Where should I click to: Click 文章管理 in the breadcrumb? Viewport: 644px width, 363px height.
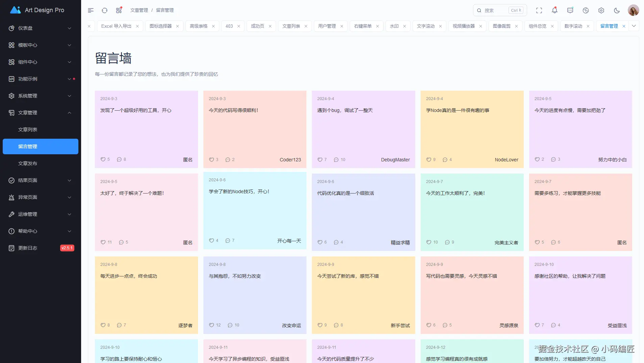[x=139, y=10]
